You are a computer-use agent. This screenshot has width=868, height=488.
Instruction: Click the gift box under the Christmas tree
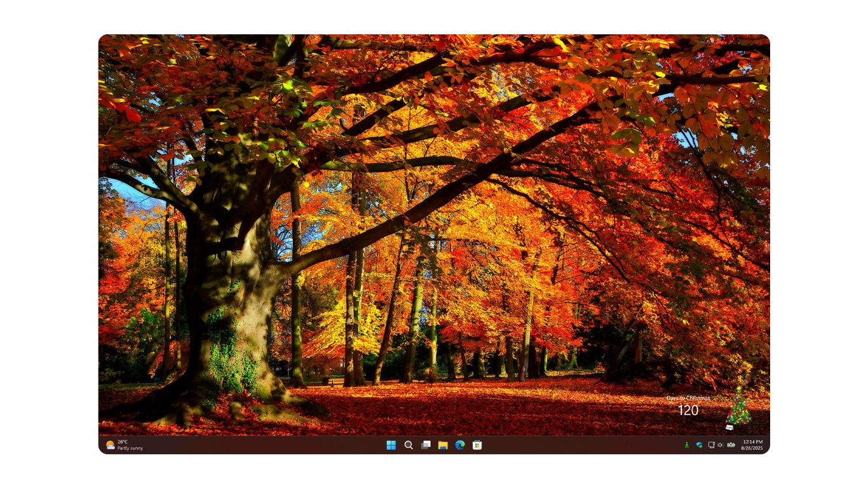click(x=729, y=427)
